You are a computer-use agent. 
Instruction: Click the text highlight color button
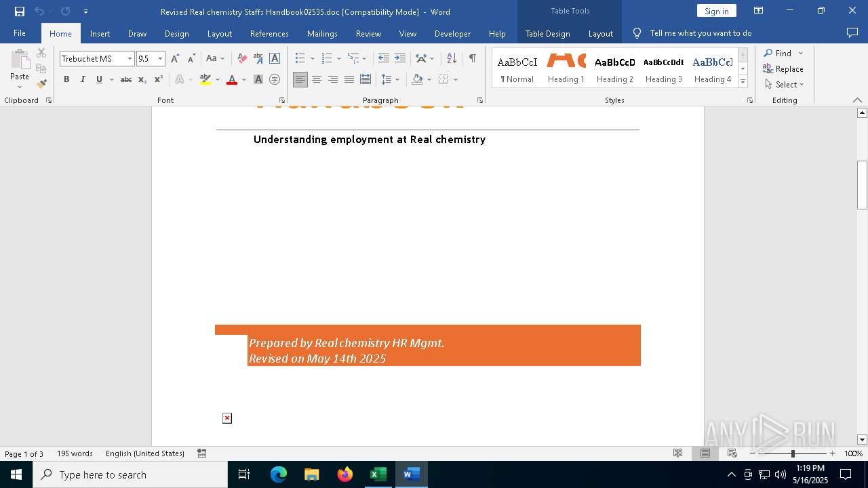pyautogui.click(x=206, y=79)
